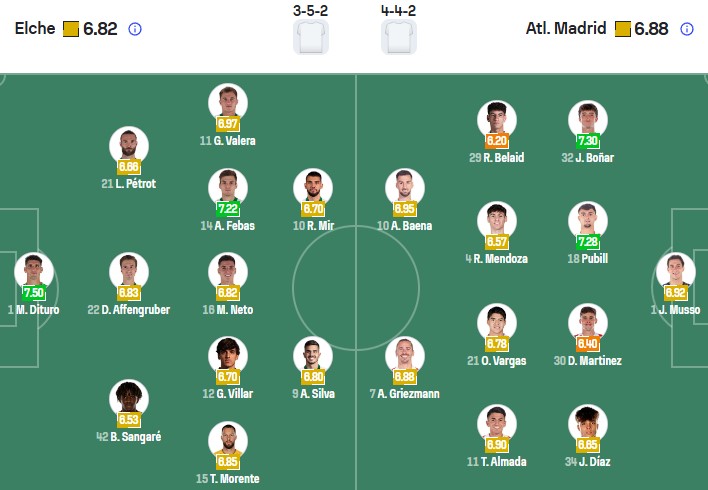708x490 pixels.
Task: Click the Elche team name
Action: [x=35, y=29]
